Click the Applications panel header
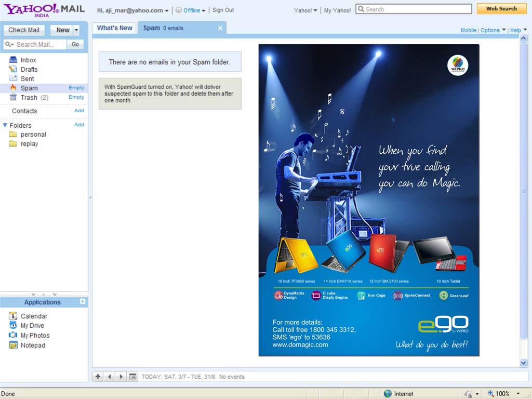This screenshot has width=532, height=399. point(44,302)
